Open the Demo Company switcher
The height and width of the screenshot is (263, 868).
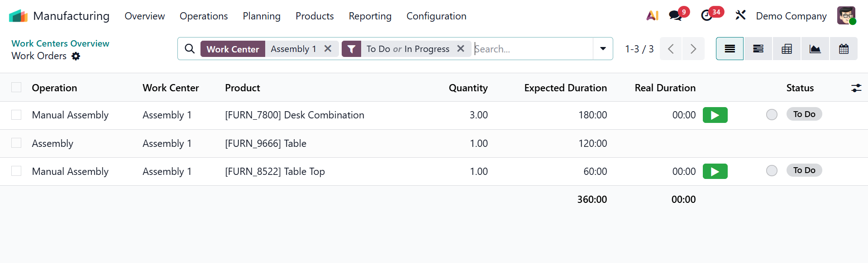click(791, 16)
